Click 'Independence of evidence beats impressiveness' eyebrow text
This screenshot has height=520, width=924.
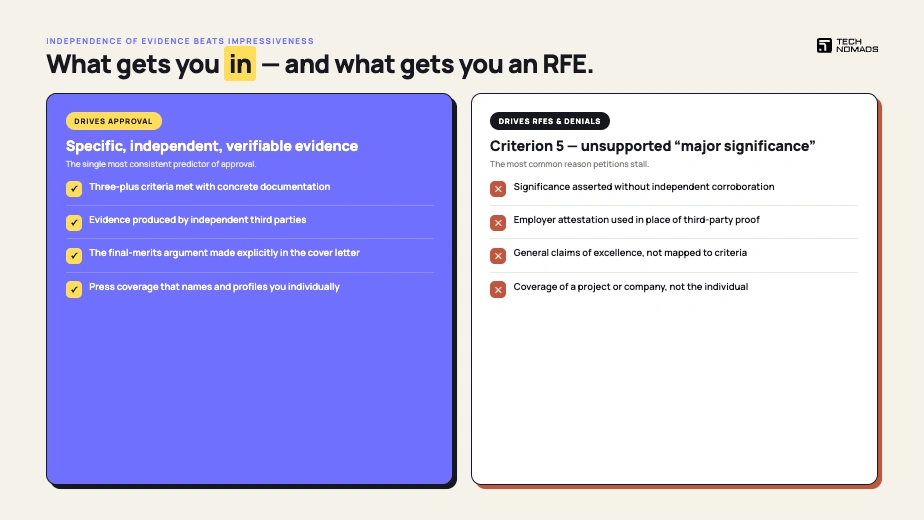click(x=180, y=41)
